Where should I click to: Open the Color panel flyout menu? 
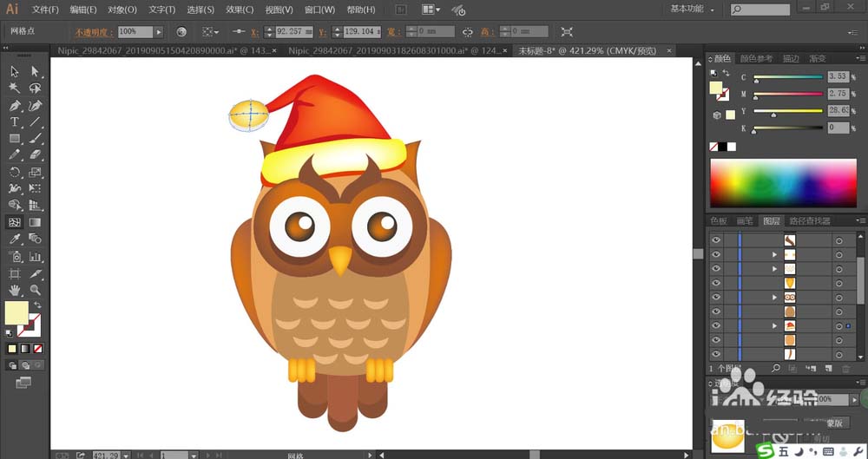point(860,58)
